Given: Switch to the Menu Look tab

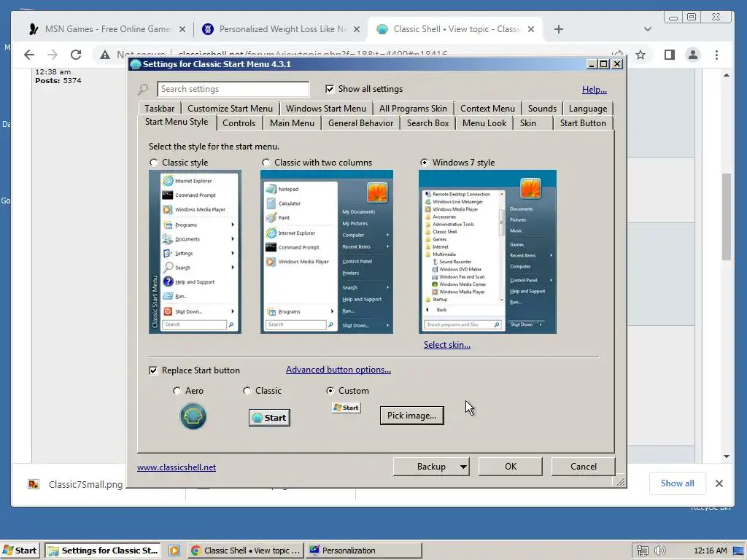Looking at the screenshot, I should [x=484, y=123].
